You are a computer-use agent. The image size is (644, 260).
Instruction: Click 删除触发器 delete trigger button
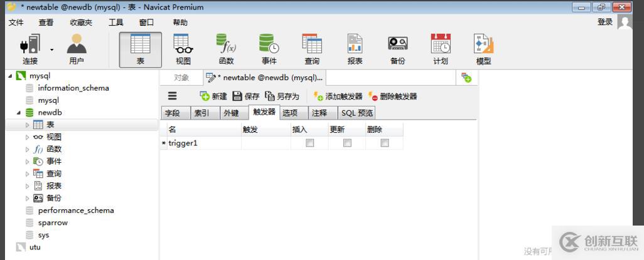coord(393,96)
